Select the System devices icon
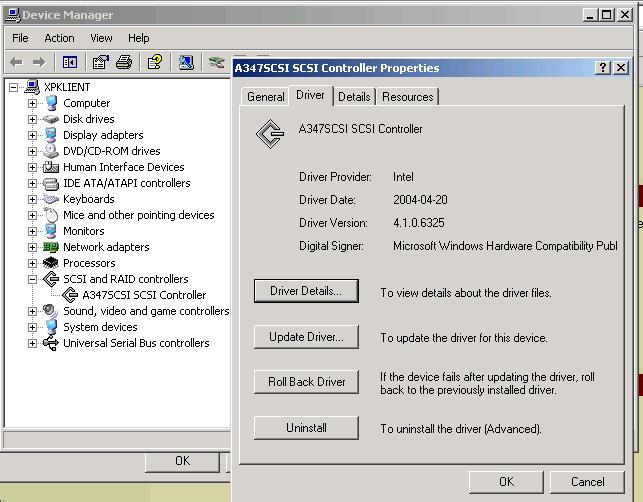643x502 pixels. pos(51,327)
